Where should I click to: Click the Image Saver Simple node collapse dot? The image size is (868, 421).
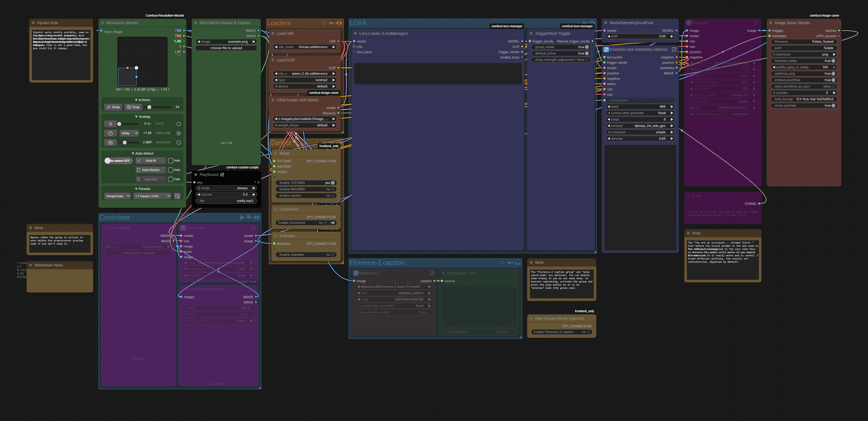click(x=771, y=23)
